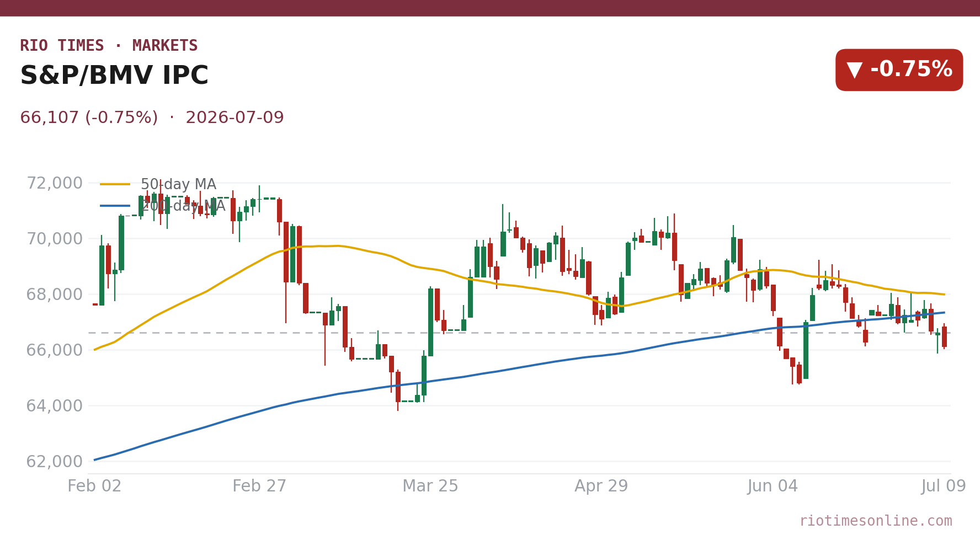
Task: Click the Mar 25 date label
Action: (430, 486)
